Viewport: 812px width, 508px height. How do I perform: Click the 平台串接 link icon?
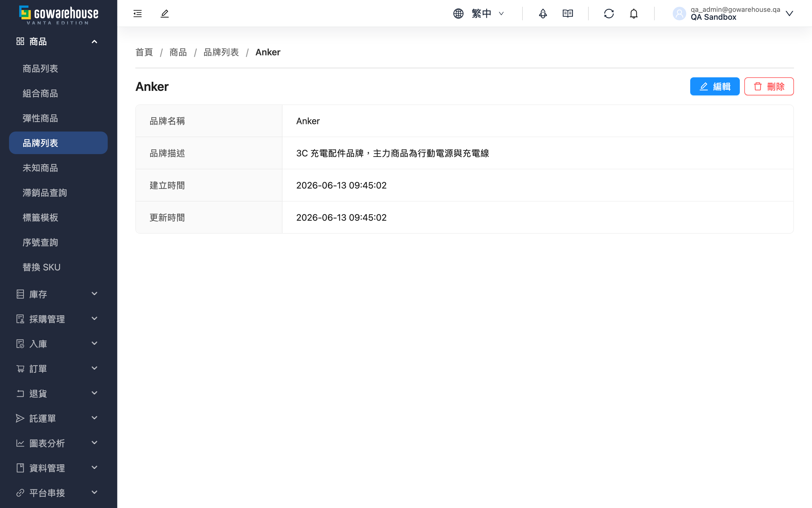[x=20, y=492]
